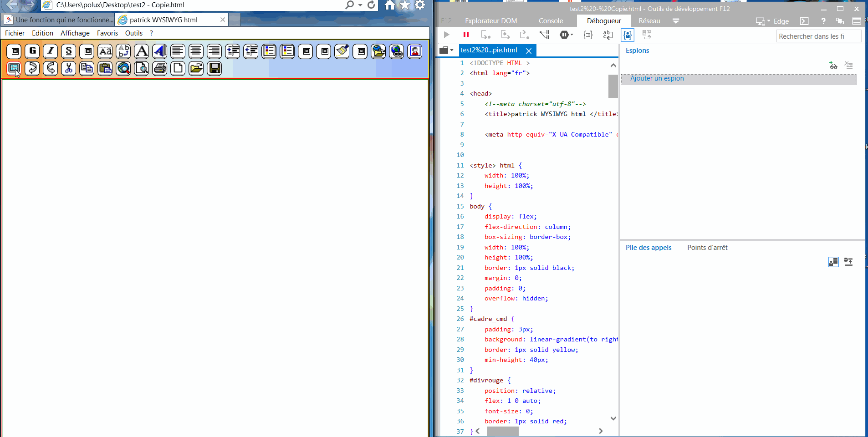Click the Step Out debugger button
The image size is (868, 437).
pyautogui.click(x=524, y=35)
